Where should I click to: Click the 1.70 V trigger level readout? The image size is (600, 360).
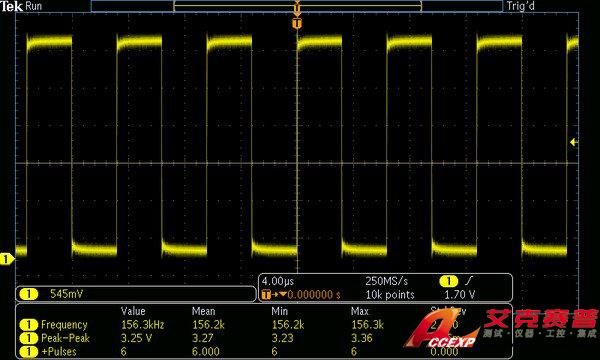pyautogui.click(x=460, y=295)
